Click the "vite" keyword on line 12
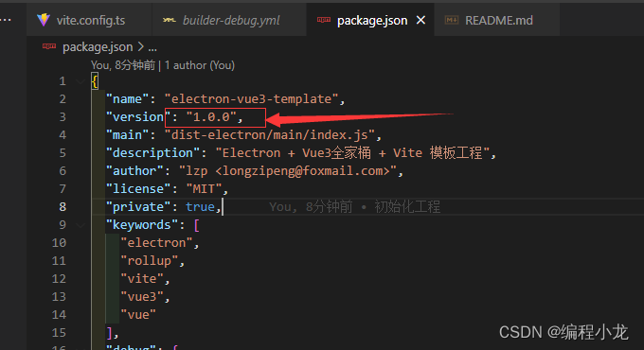Viewport: 644px width, 350px height. point(142,279)
